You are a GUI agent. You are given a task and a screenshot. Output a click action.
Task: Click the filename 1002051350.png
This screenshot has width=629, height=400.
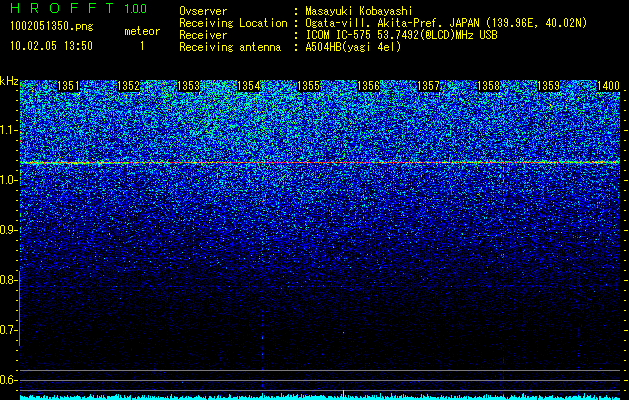52,27
